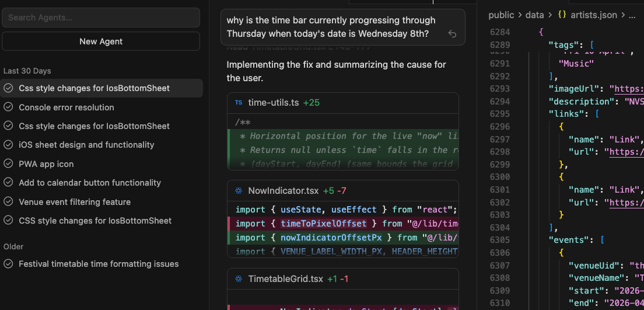
Task: Click the artists.json breadcrumb item
Action: point(594,15)
